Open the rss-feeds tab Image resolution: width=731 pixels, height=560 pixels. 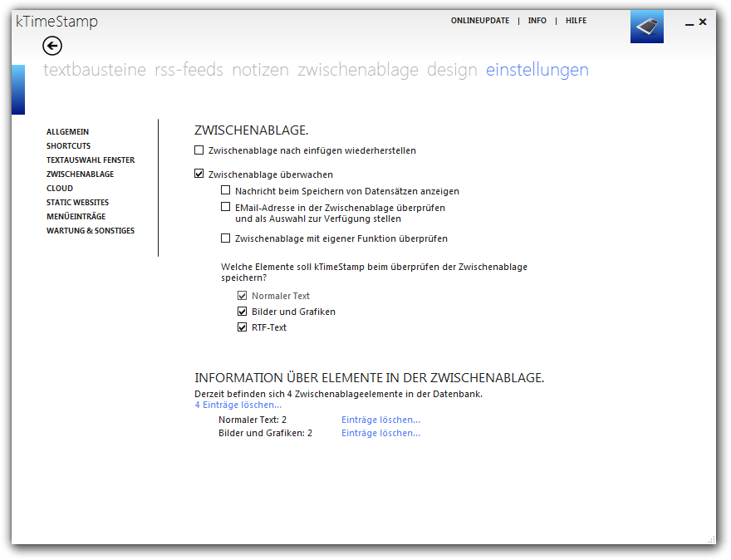[x=189, y=70]
